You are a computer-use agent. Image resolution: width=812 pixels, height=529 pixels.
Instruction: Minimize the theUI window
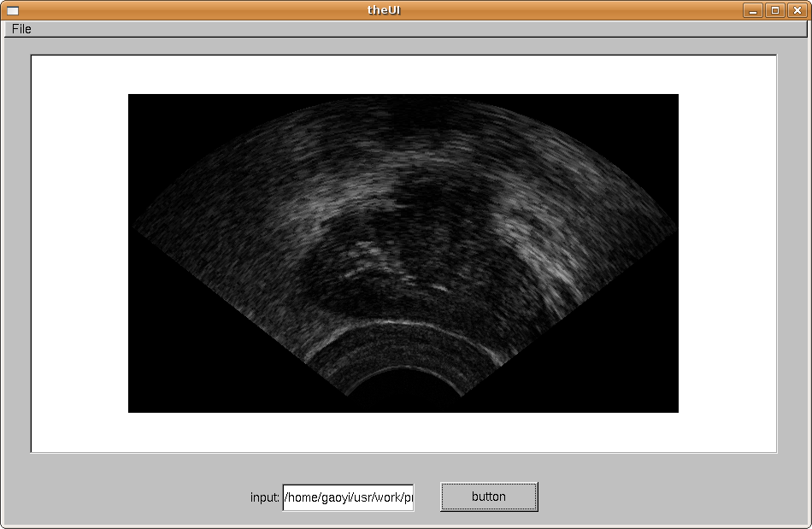752,10
